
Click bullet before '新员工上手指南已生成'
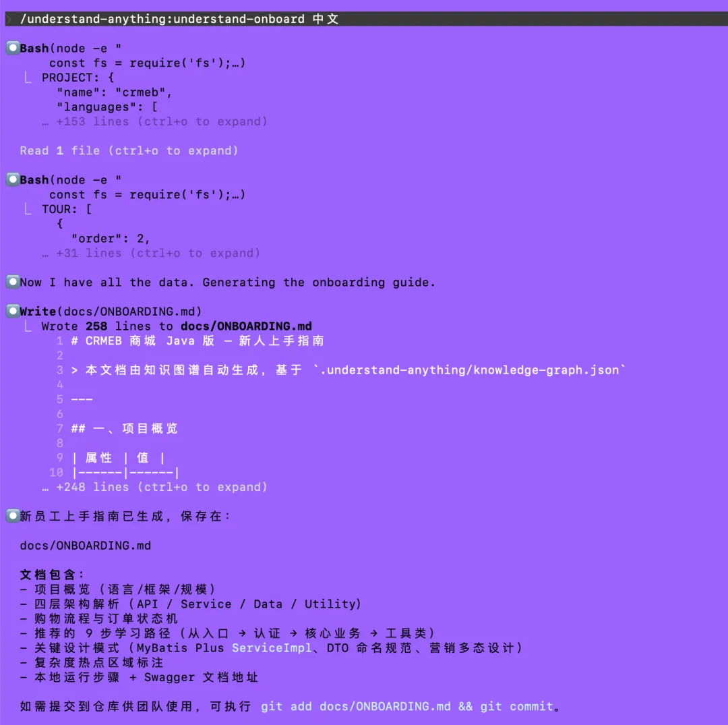tap(13, 515)
